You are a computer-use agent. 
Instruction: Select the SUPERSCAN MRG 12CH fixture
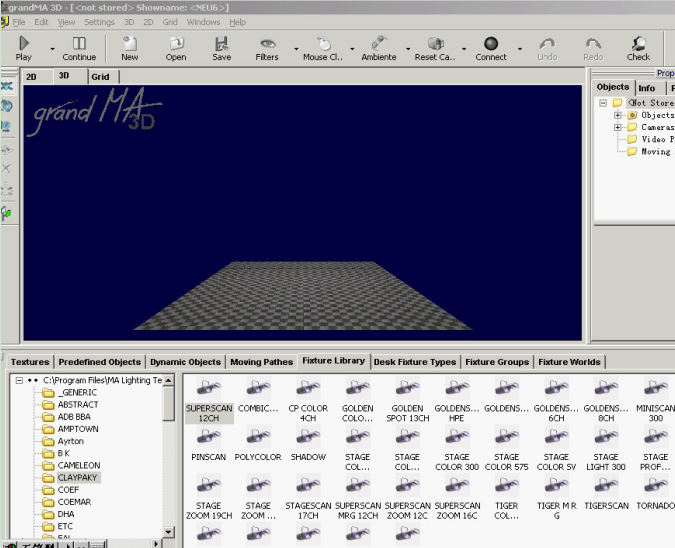tap(358, 498)
